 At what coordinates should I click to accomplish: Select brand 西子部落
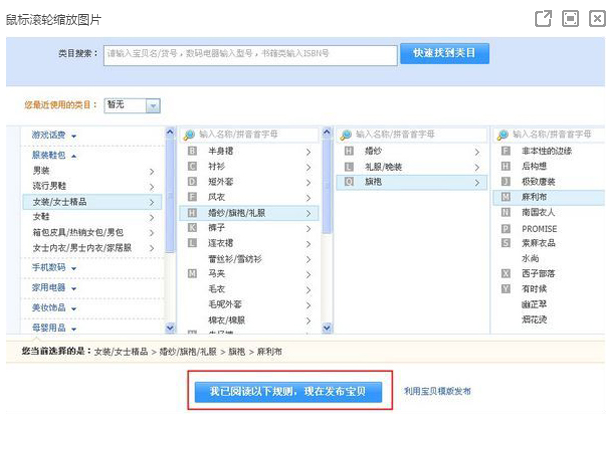point(549,274)
